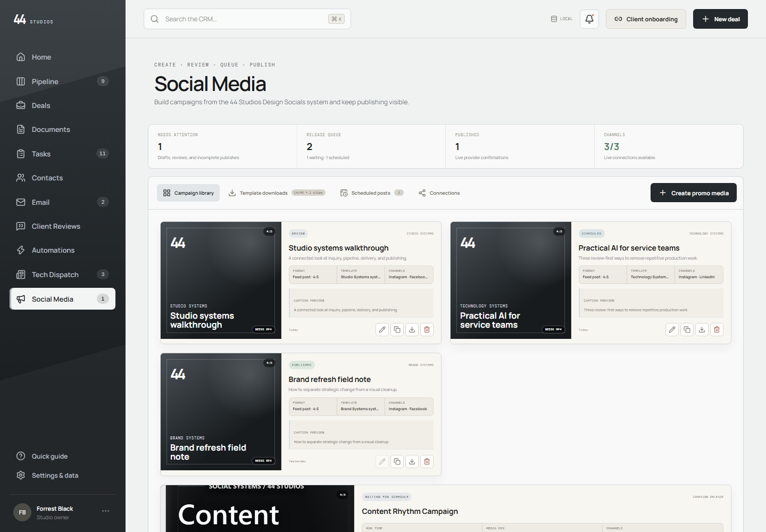Image resolution: width=766 pixels, height=532 pixels.
Task: Click the Content Rhythm Campaign title
Action: [410, 512]
